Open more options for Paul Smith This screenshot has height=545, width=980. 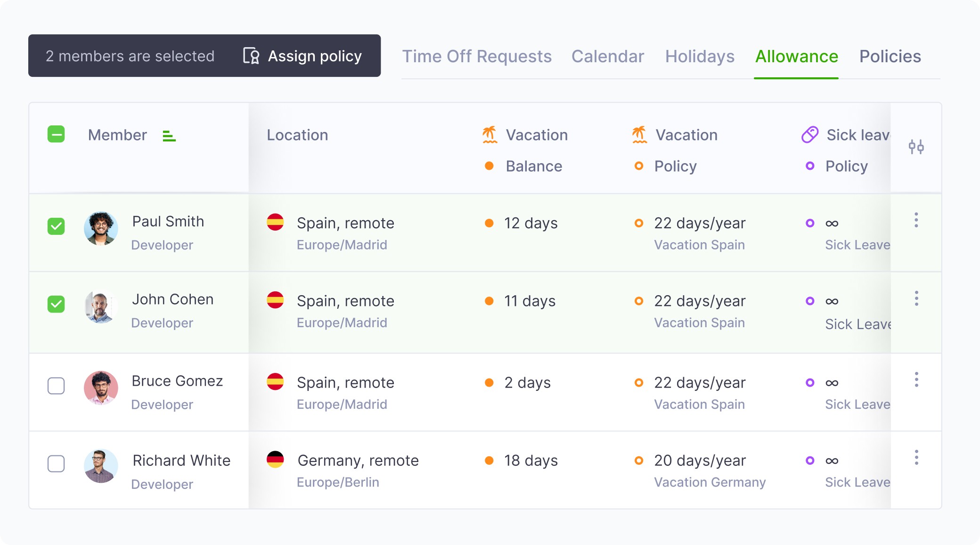[916, 220]
